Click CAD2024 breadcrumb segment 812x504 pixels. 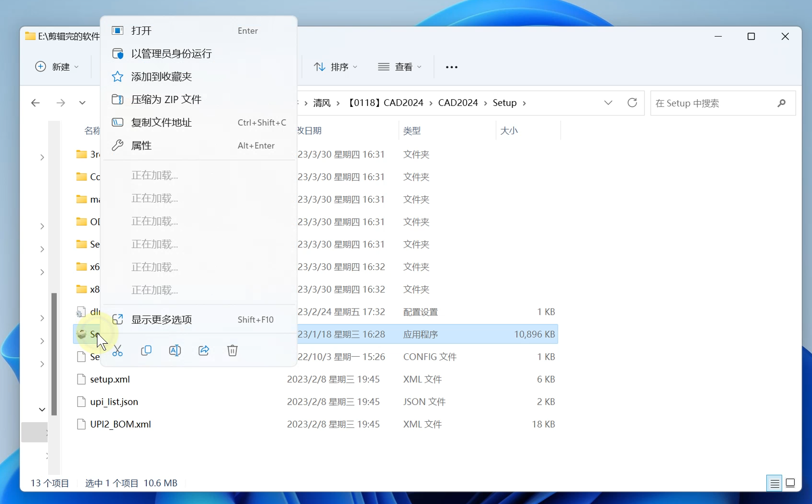(458, 103)
